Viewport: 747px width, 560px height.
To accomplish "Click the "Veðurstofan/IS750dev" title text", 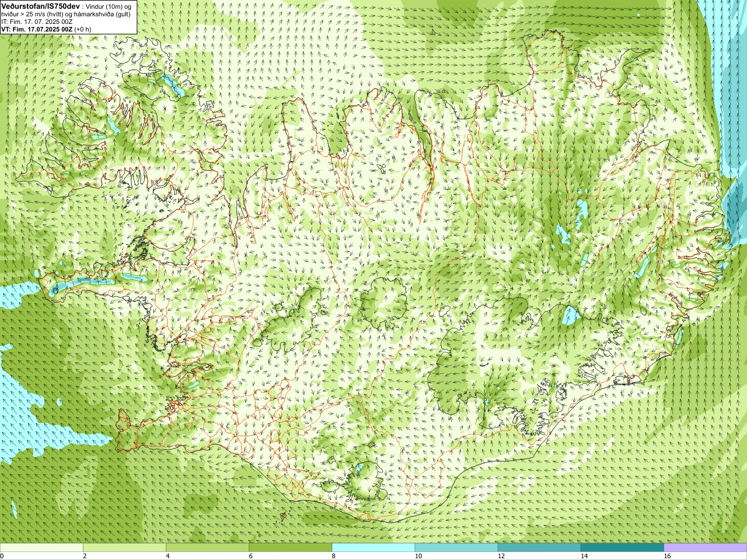I will pyautogui.click(x=41, y=5).
